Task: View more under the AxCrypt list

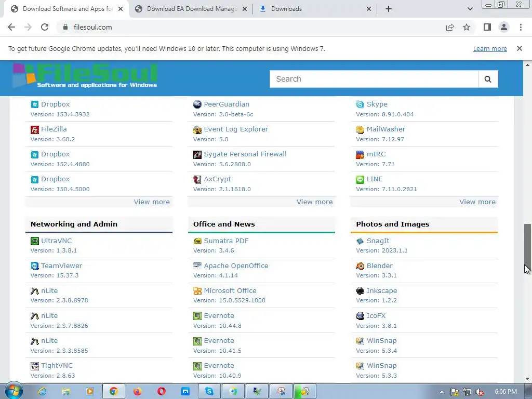Action: (x=314, y=202)
